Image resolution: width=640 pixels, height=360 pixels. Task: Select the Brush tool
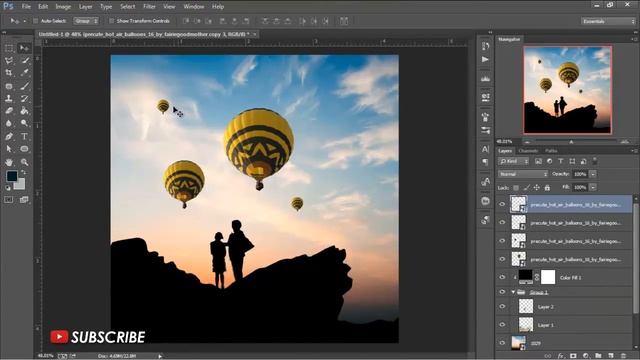coord(24,86)
